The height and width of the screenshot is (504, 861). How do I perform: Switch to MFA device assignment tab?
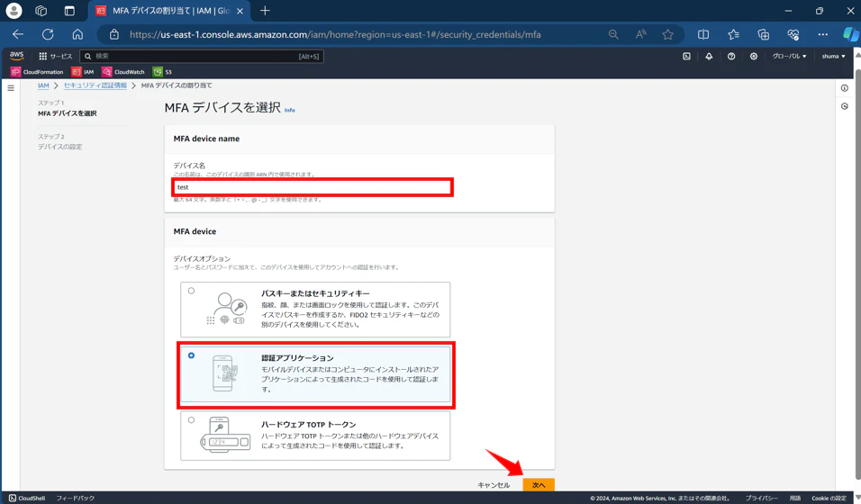pyautogui.click(x=170, y=11)
